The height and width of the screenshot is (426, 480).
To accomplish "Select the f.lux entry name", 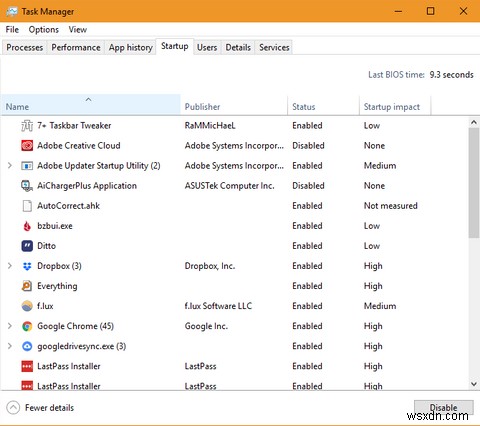I will pos(45,306).
